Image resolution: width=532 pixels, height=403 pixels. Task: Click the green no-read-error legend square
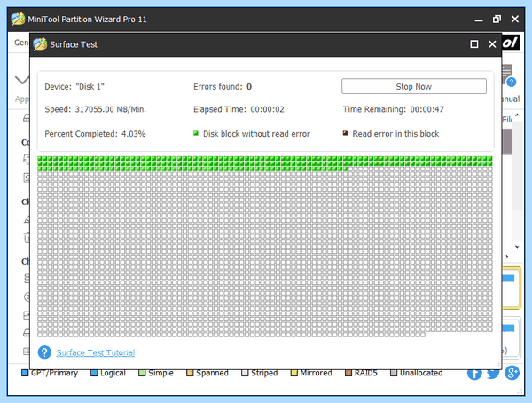[x=196, y=133]
